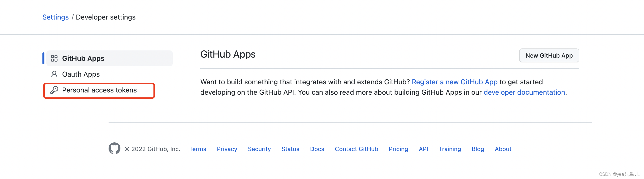
Task: Click the GitHub Octocat logo in footer
Action: 114,148
